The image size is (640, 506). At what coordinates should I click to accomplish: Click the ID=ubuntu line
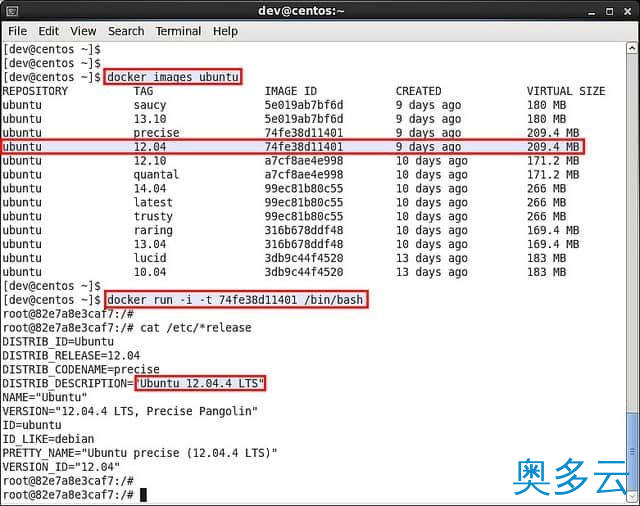[x=32, y=425]
